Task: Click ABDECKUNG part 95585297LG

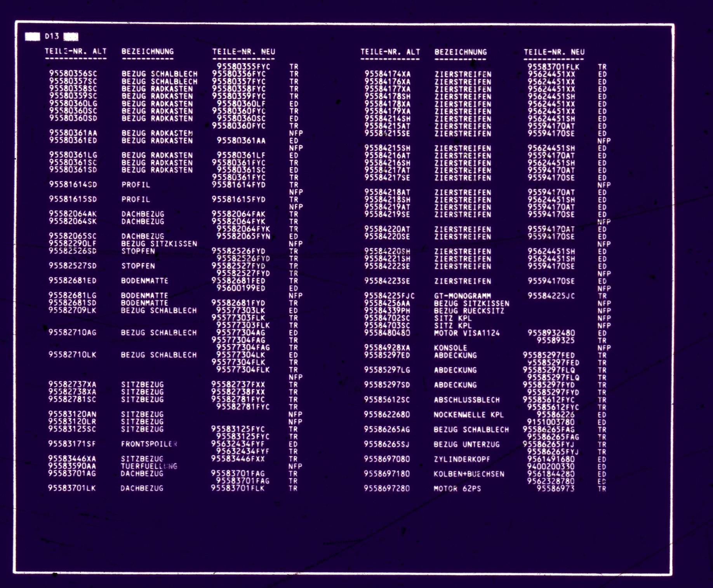Action: click(x=387, y=370)
